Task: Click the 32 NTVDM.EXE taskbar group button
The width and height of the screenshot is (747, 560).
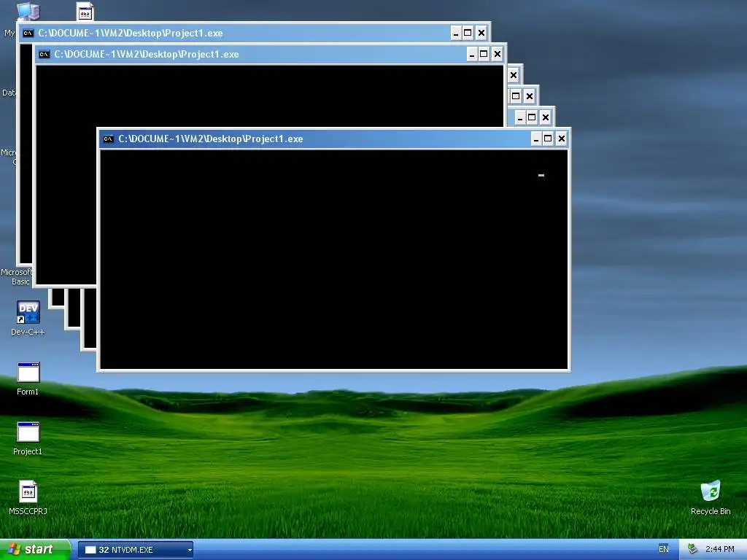Action: coord(135,550)
